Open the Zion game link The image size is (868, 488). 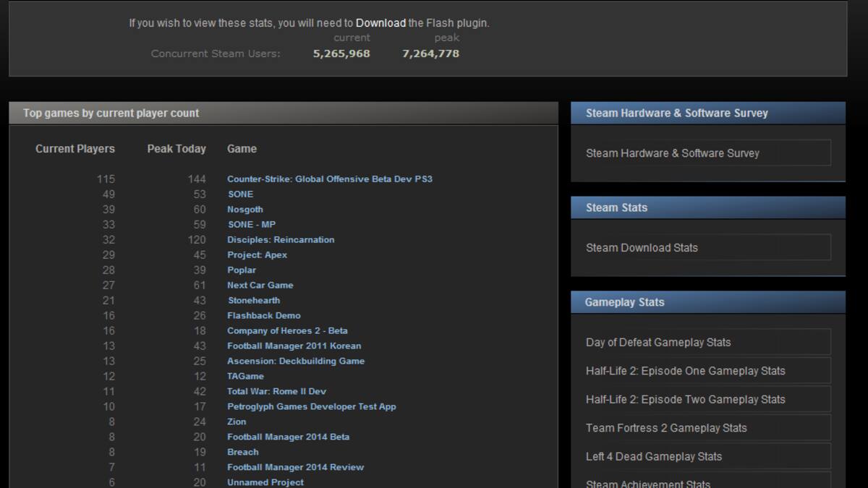click(x=237, y=421)
